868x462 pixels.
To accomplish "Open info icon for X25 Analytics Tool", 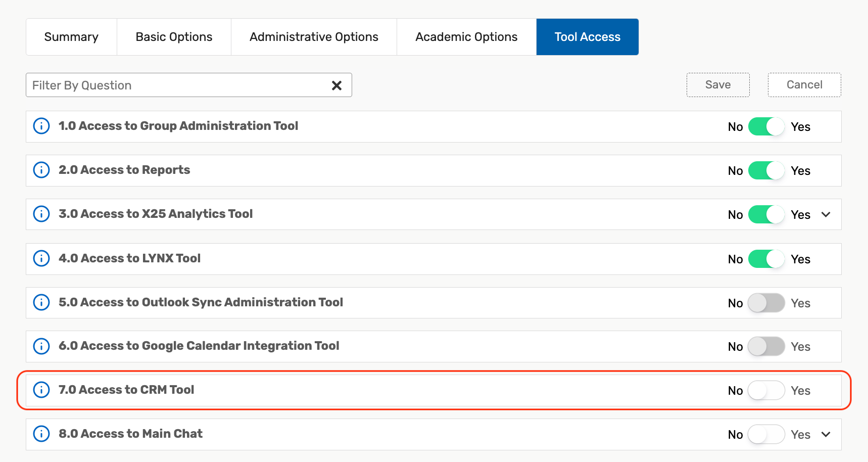I will (41, 214).
